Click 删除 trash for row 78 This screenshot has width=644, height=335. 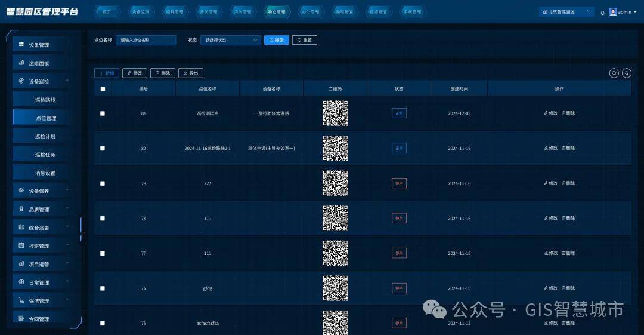[563, 218]
